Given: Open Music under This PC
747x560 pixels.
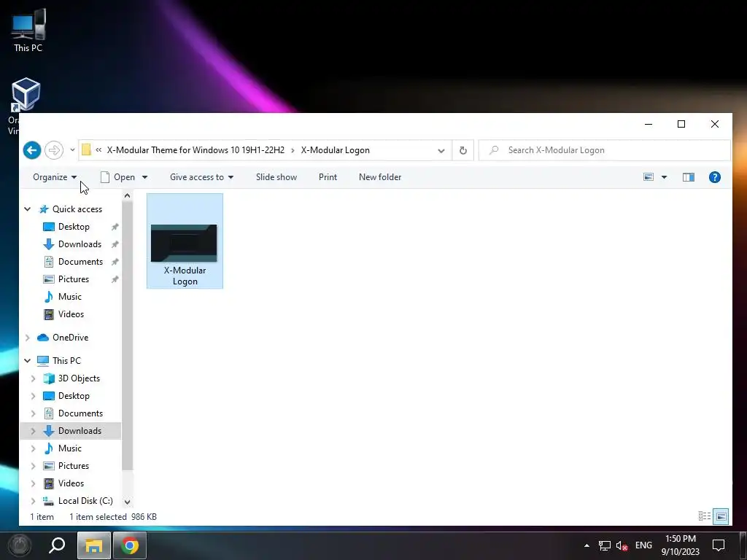Looking at the screenshot, I should point(69,448).
